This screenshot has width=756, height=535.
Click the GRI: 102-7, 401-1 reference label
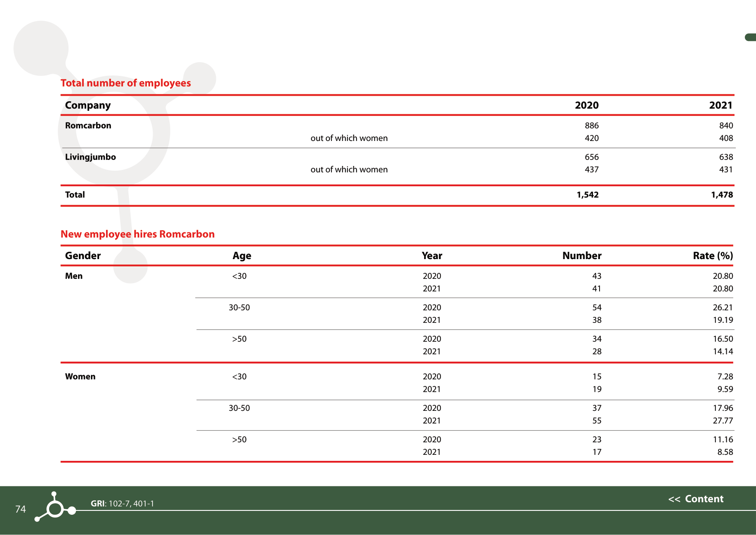(122, 503)
